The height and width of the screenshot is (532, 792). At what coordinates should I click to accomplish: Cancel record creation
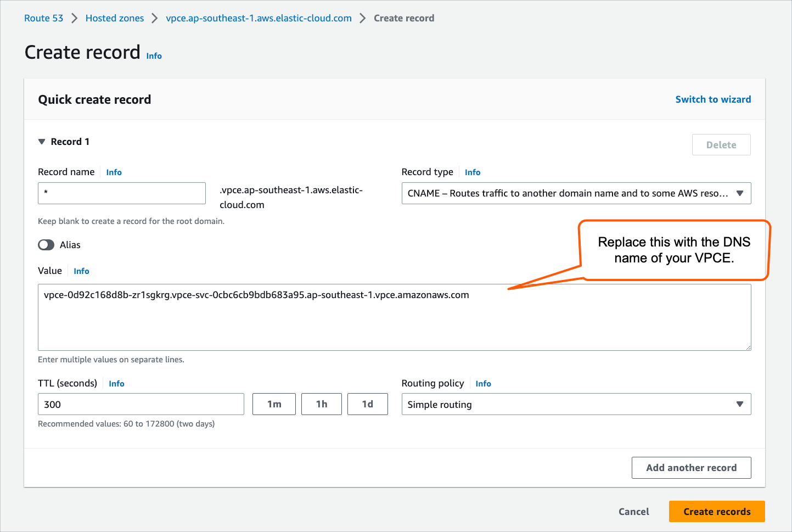pos(634,512)
